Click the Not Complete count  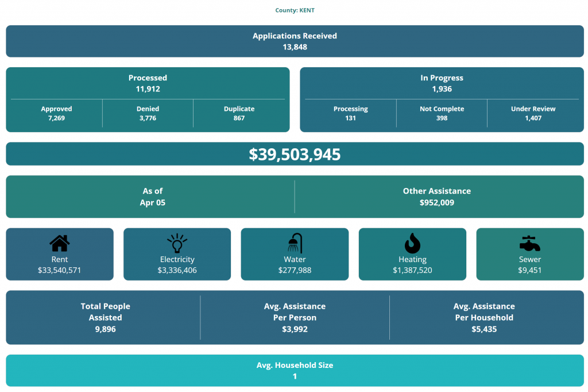pos(442,118)
